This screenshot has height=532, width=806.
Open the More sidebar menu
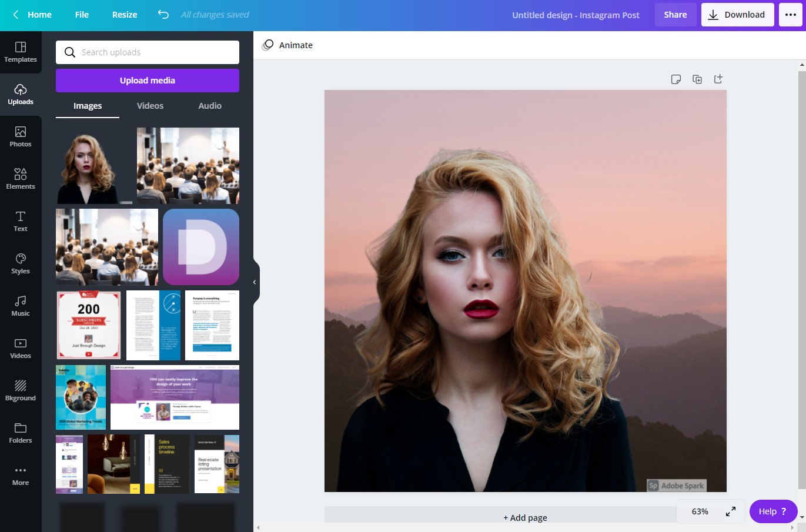click(21, 475)
